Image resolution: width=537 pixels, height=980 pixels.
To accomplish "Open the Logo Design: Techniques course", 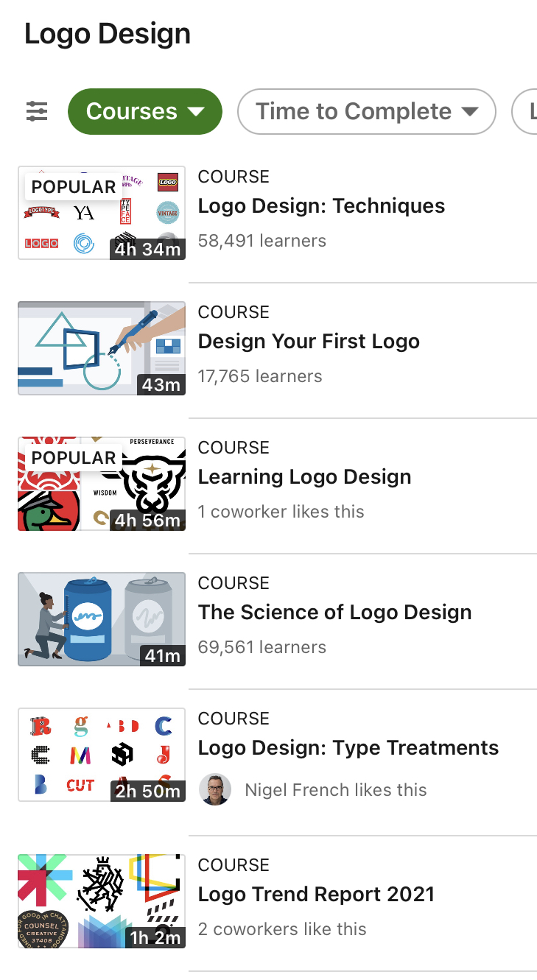I will [x=321, y=206].
